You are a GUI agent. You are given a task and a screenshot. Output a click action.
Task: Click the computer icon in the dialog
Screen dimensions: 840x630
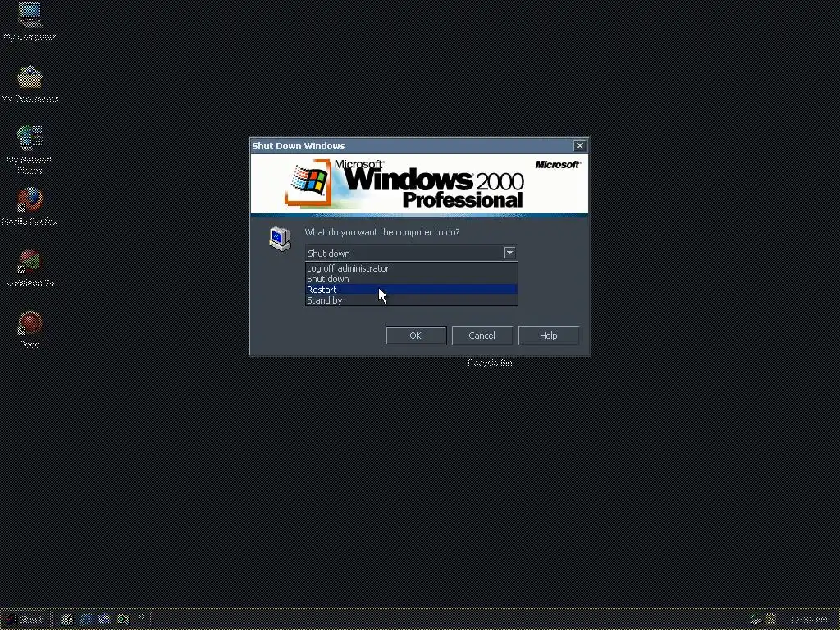coord(280,239)
